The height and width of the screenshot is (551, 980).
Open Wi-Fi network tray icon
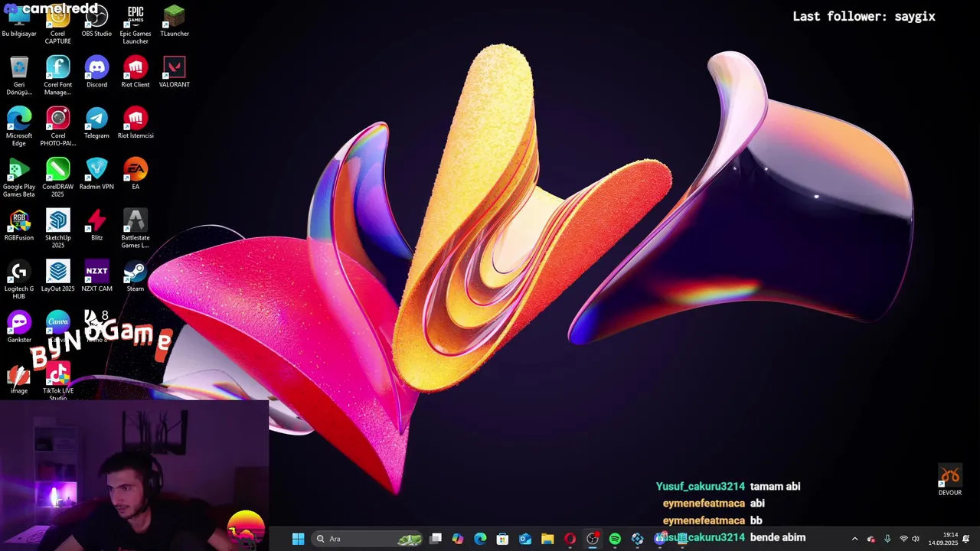tap(903, 539)
